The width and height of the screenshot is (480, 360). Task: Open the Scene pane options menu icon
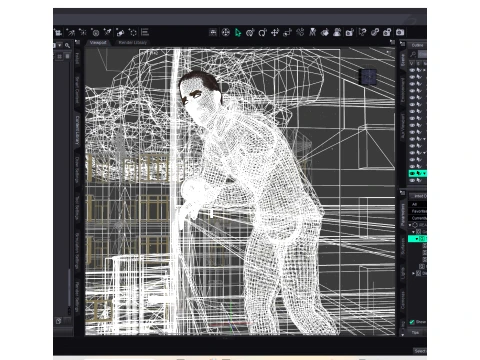pos(403,44)
